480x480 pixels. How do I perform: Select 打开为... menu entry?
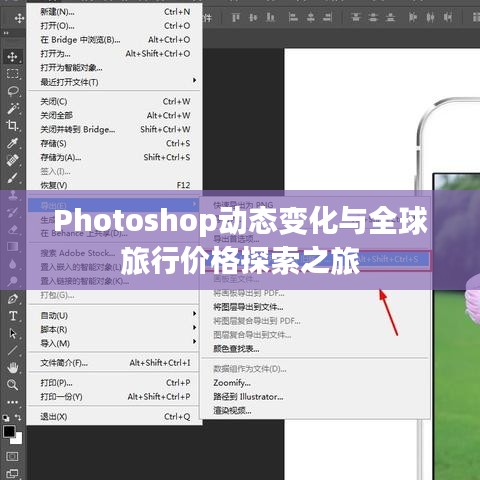point(114,54)
